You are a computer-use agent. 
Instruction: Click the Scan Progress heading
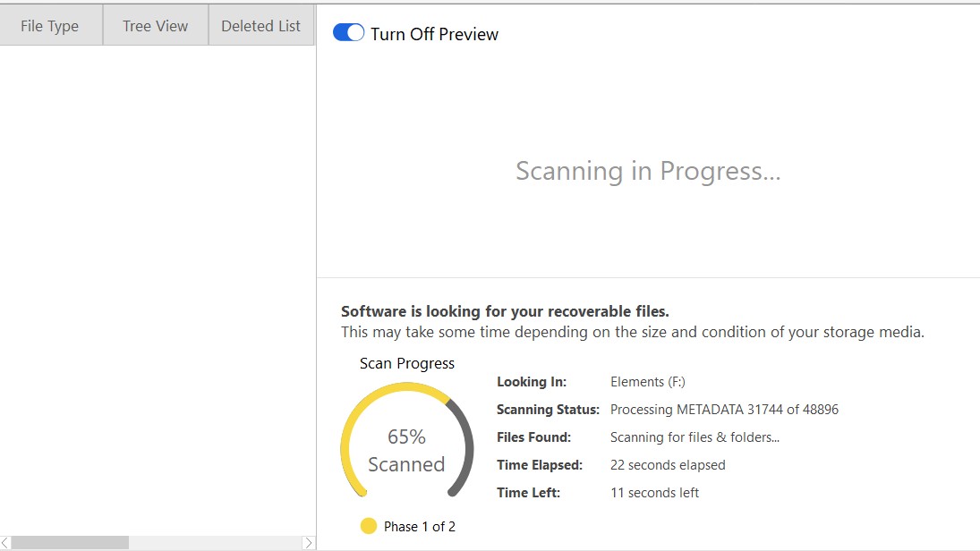click(406, 363)
